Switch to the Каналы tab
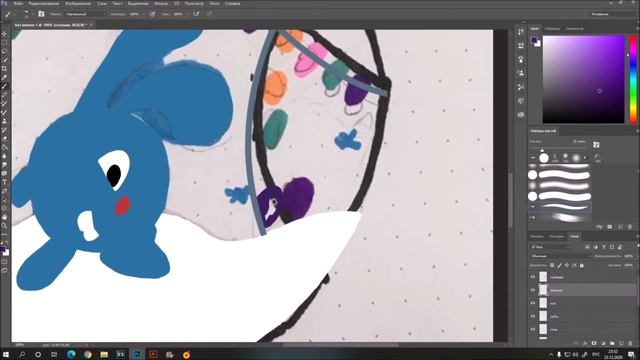Viewport: 640px width, 360px height. pos(537,236)
